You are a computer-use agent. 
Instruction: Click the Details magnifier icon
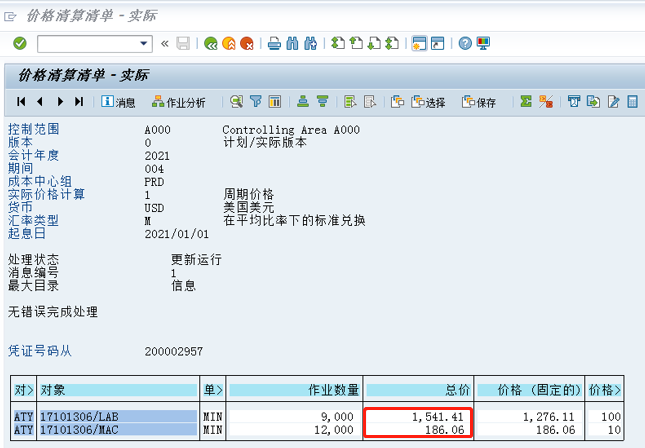pos(237,102)
